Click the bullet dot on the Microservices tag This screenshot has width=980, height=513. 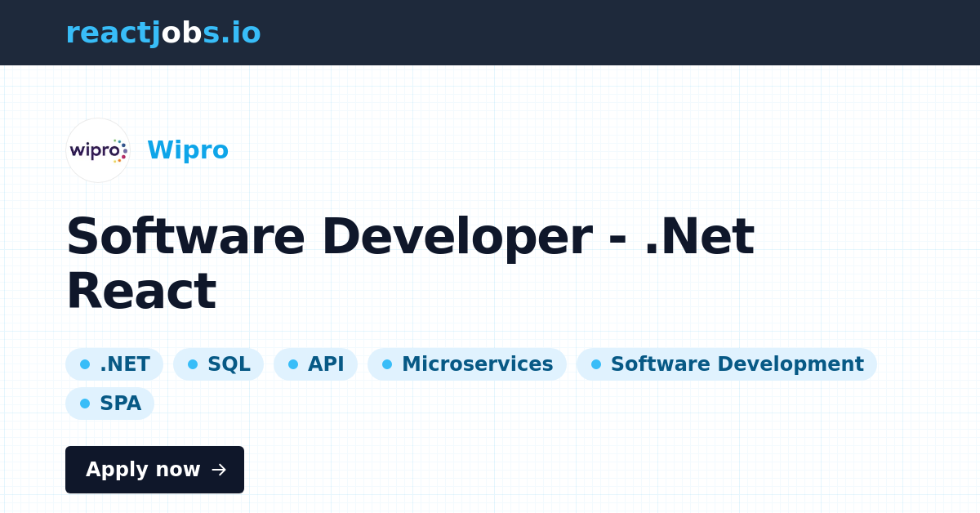coord(386,364)
